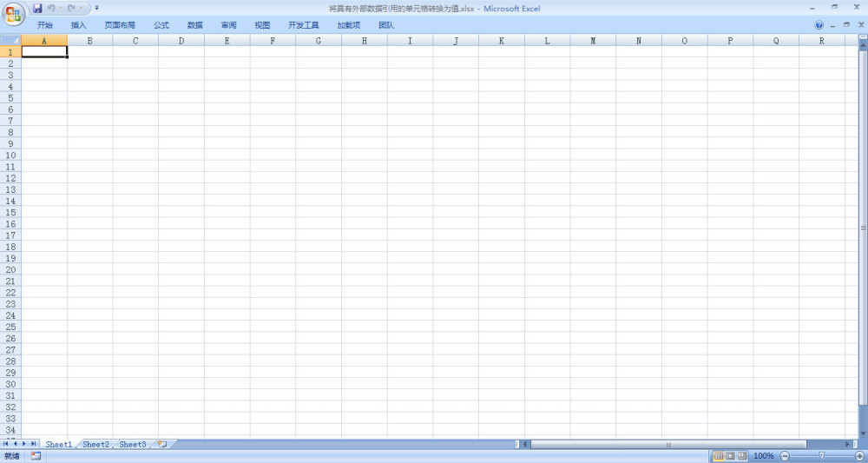The image size is (868, 463).
Task: Restore the workbook window inside the ribbon row
Action: point(846,25)
